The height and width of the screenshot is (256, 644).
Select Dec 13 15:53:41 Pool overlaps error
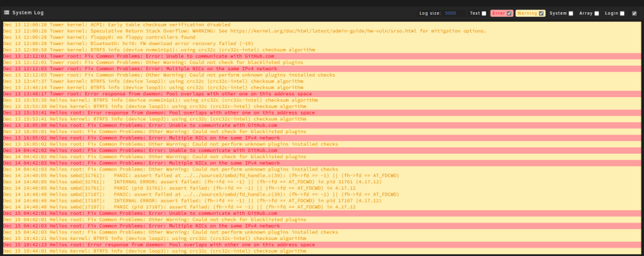tap(321, 113)
